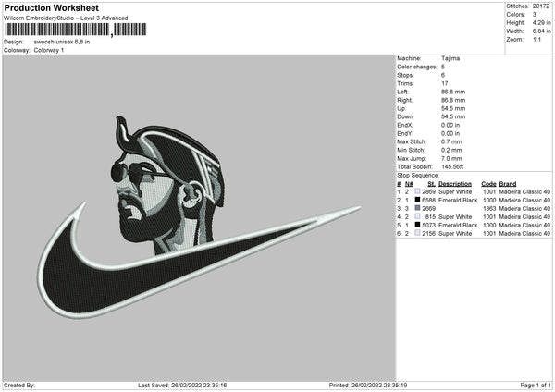
Task: Click the Brand column header
Action: pyautogui.click(x=508, y=184)
